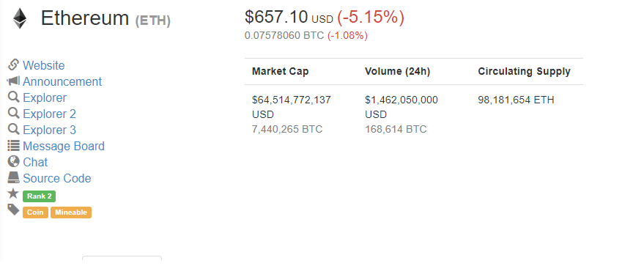Click the tag icon next to Coin
Screen dimensions: 644x266
13,210
